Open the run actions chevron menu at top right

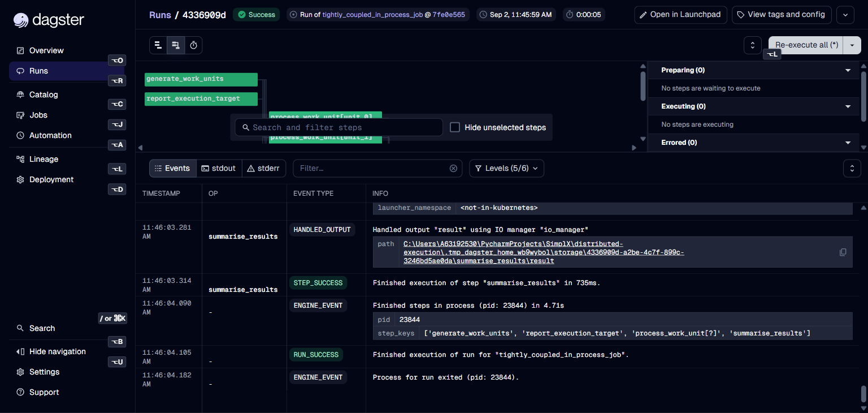point(845,15)
